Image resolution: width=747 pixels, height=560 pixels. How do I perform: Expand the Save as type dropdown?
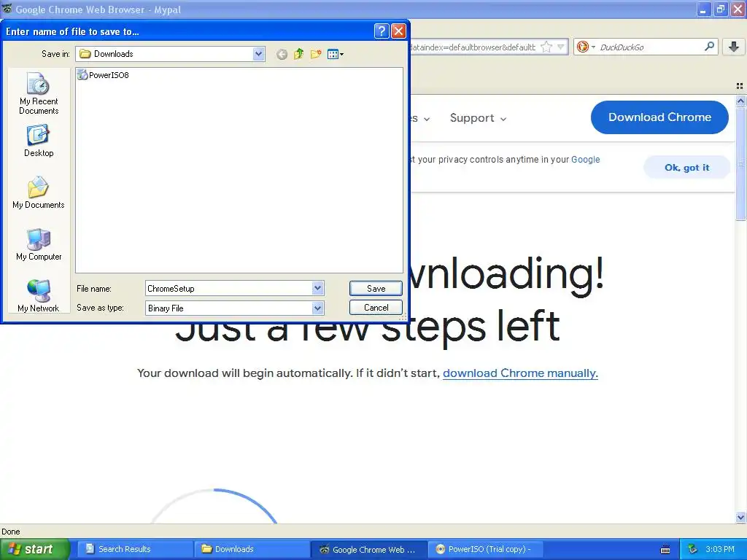coord(318,308)
